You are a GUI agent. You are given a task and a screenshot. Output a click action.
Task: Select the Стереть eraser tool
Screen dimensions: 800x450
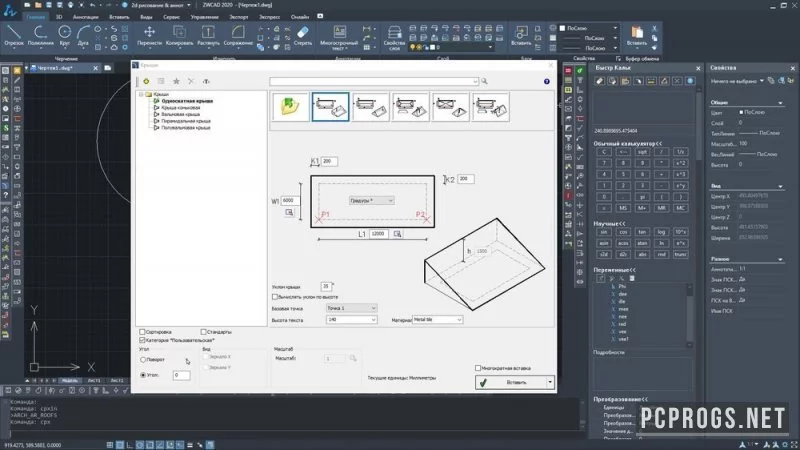[303, 36]
